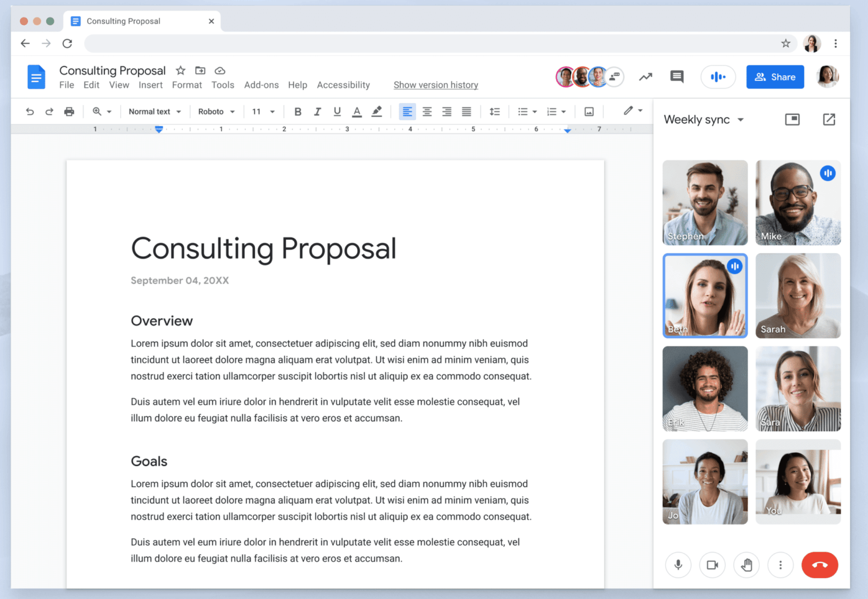
Task: Open the Normal text style dropdown
Action: [154, 111]
